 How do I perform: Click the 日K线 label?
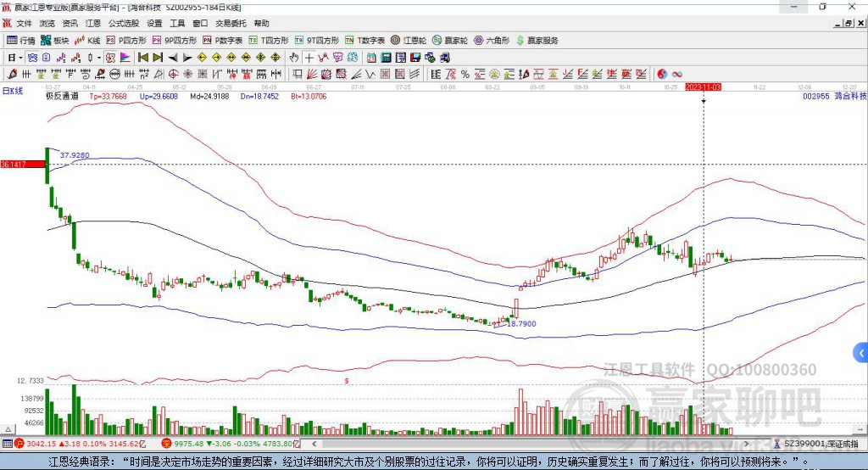coord(13,91)
